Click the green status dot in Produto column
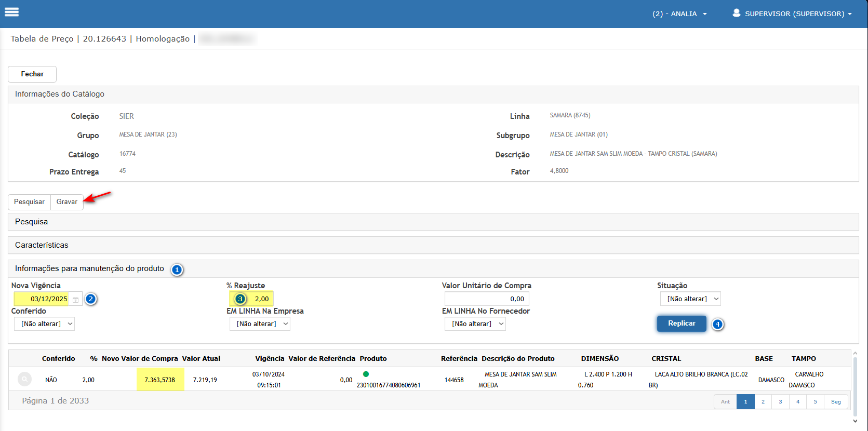Image resolution: width=868 pixels, height=431 pixels. 366,374
